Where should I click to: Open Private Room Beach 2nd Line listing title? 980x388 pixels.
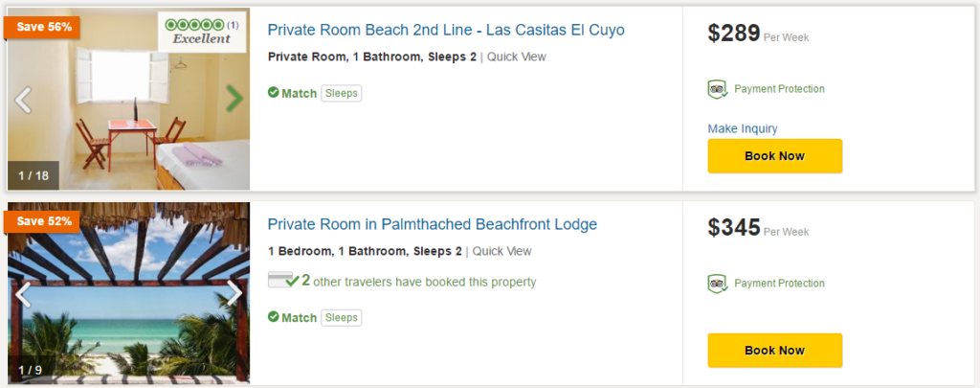[445, 30]
